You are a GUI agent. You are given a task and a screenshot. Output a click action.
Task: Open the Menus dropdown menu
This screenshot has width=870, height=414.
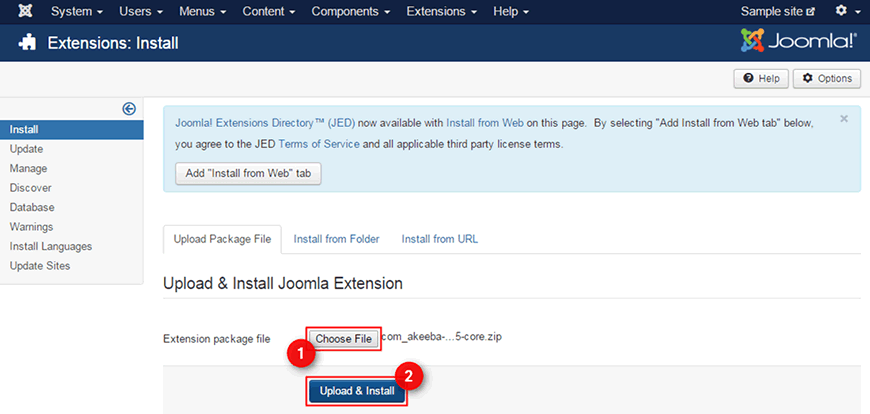coord(203,12)
